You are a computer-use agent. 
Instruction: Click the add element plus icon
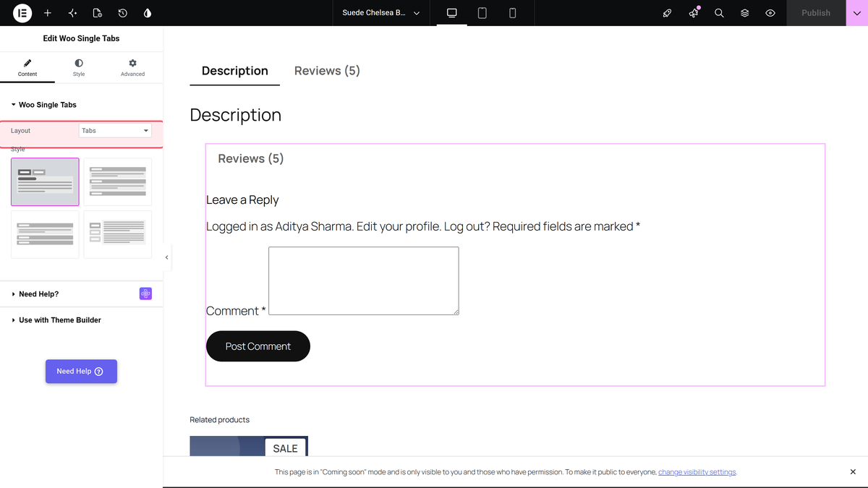coord(48,13)
